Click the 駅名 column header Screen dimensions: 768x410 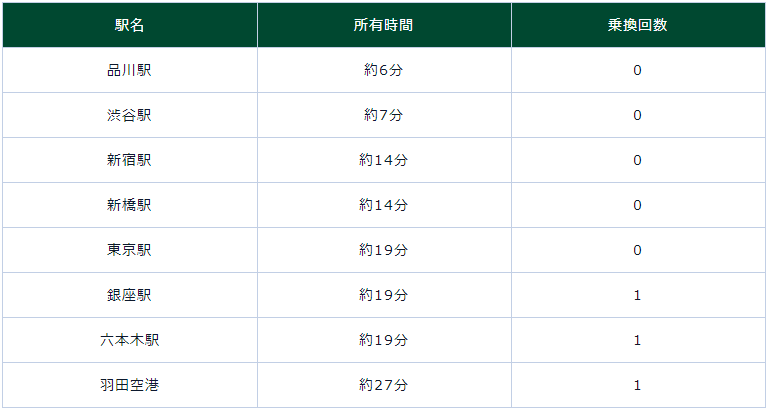click(x=129, y=25)
